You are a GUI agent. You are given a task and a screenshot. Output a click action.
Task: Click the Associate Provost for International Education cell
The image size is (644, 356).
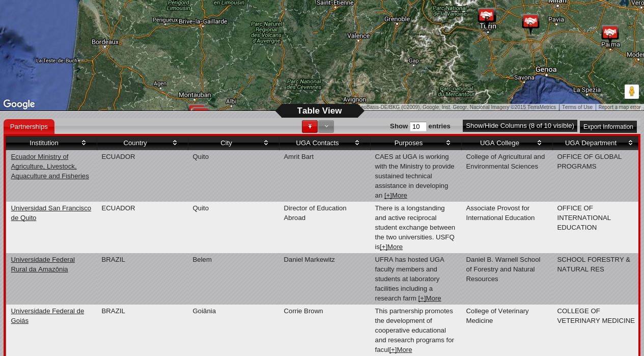(x=507, y=227)
